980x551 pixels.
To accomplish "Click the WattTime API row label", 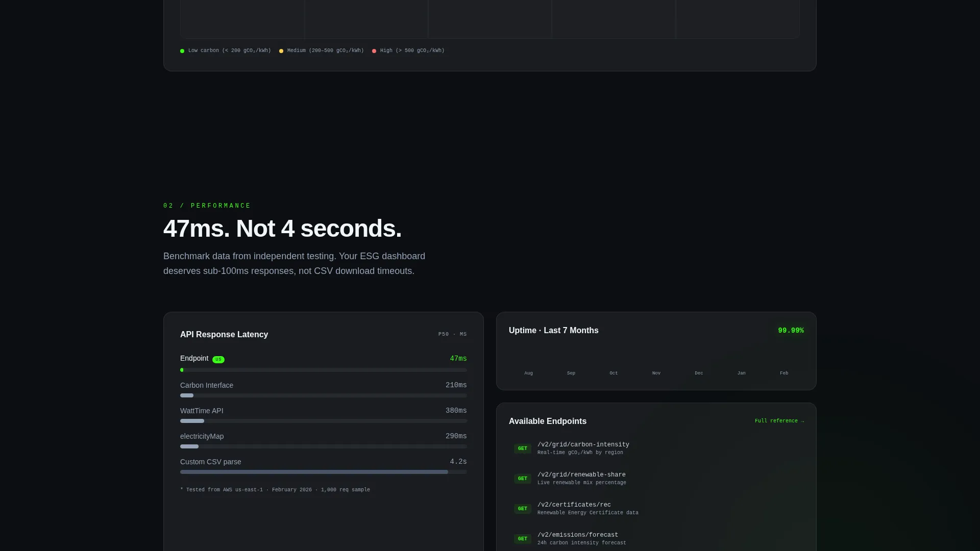I will [x=202, y=411].
